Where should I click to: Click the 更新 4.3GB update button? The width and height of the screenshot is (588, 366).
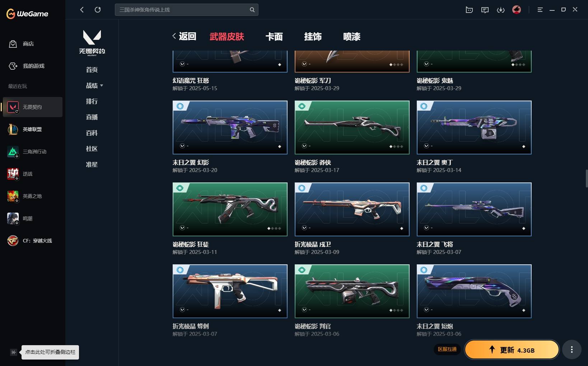(512, 350)
